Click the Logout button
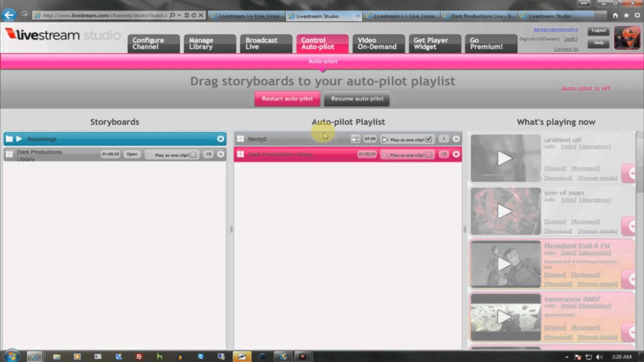The width and height of the screenshot is (644, 362). (x=599, y=31)
